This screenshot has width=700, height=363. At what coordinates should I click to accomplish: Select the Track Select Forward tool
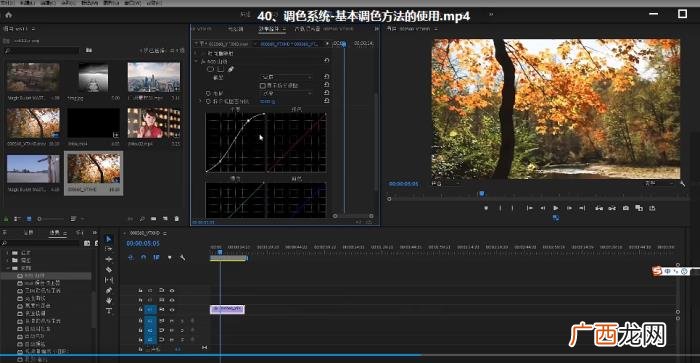point(108,249)
